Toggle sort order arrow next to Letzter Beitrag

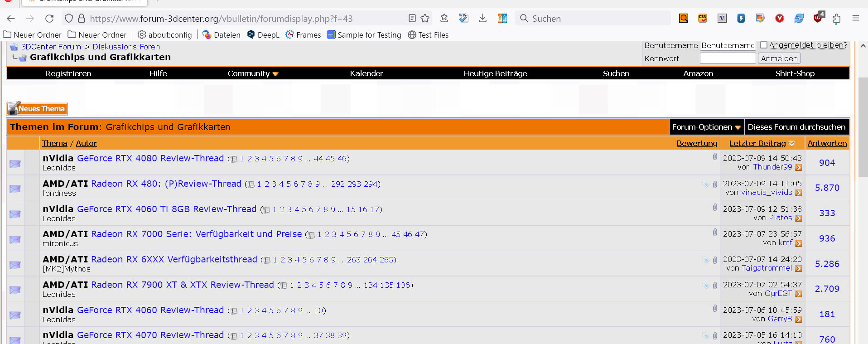coord(791,144)
